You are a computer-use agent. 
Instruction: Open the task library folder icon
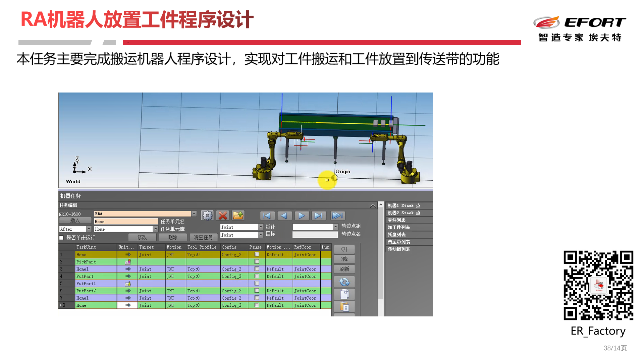click(x=238, y=216)
